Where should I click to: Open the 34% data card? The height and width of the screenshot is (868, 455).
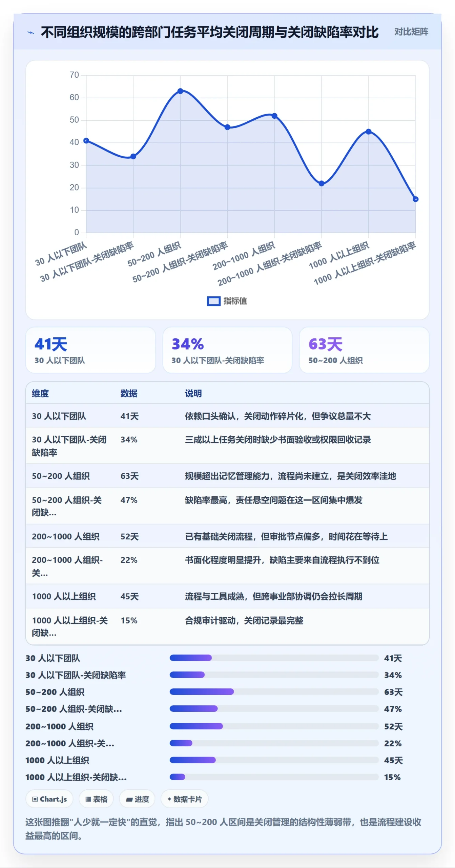(x=227, y=350)
